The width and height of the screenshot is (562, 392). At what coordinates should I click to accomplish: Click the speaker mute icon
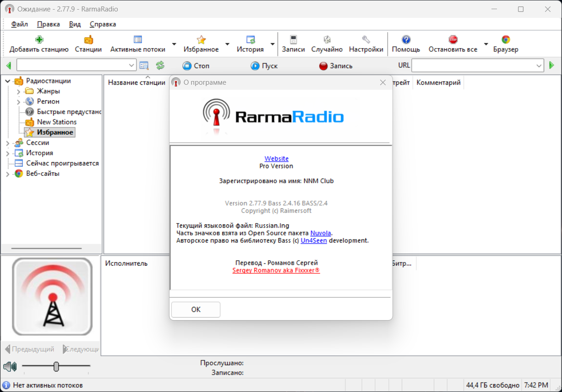10,366
